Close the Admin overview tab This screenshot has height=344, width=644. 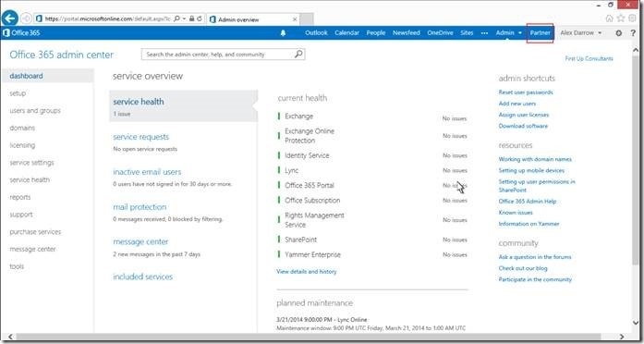tap(295, 19)
